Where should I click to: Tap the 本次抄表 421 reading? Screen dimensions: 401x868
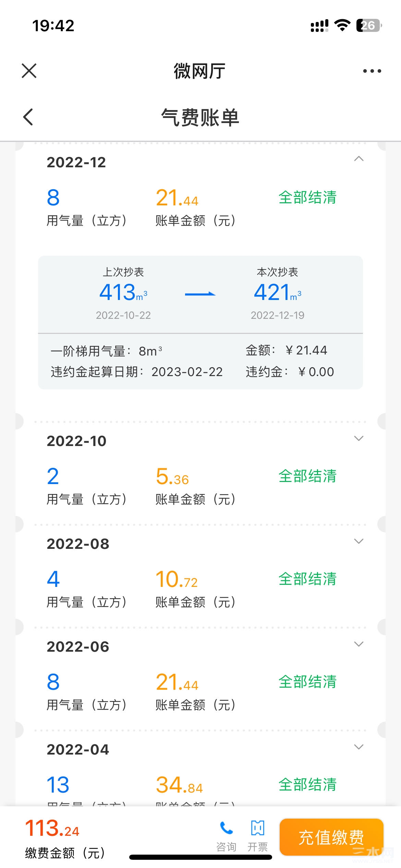coord(278,292)
